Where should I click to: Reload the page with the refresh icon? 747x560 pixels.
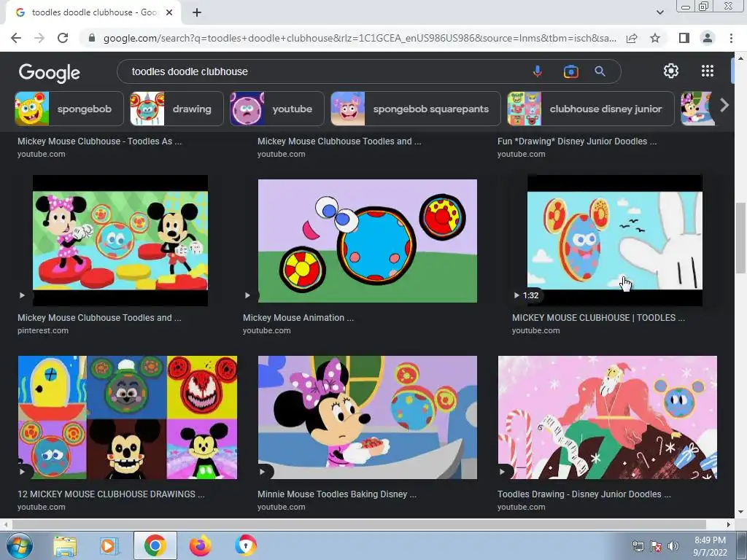(x=63, y=38)
